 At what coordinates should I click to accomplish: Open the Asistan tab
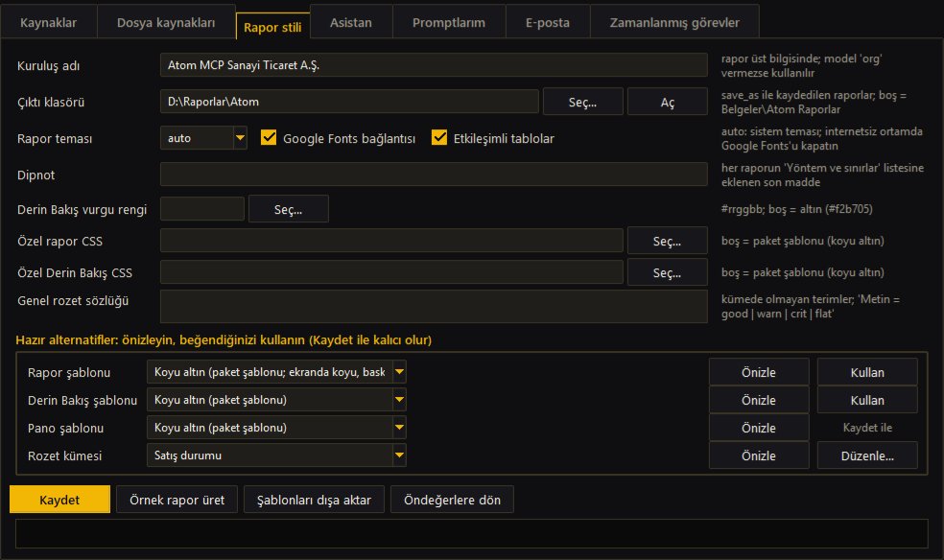tap(351, 23)
